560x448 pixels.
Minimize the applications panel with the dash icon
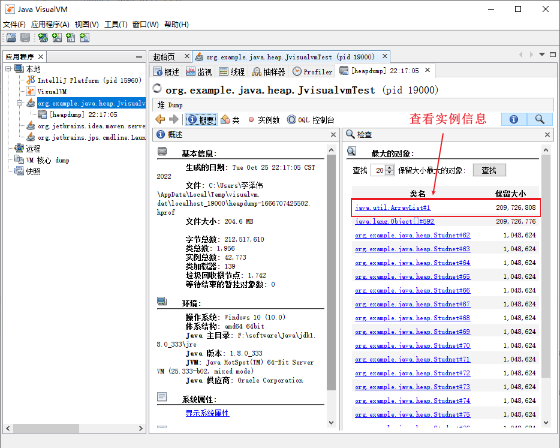pyautogui.click(x=139, y=57)
